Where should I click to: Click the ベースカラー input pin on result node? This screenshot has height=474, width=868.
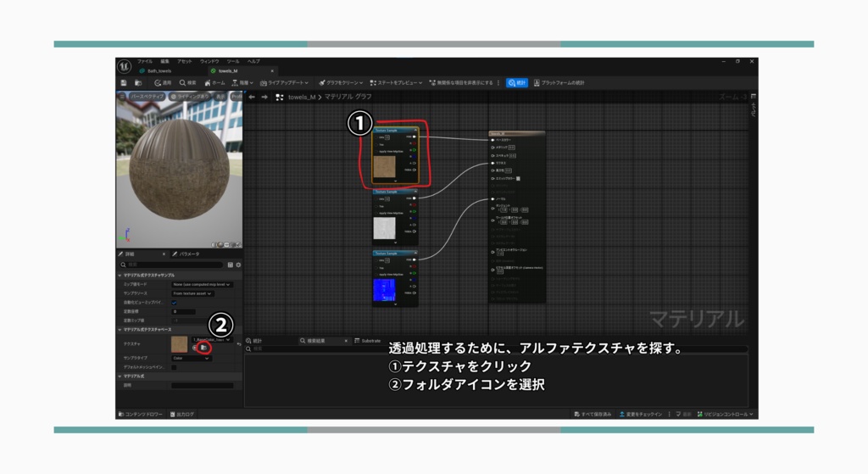[x=492, y=140]
